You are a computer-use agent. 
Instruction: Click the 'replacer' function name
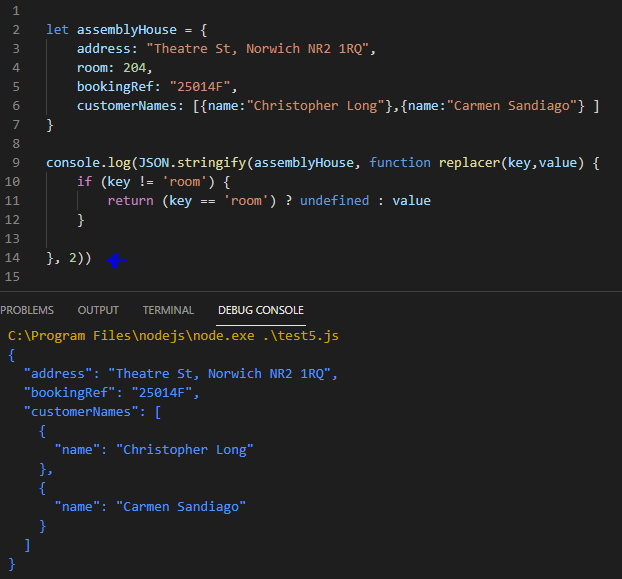469,163
